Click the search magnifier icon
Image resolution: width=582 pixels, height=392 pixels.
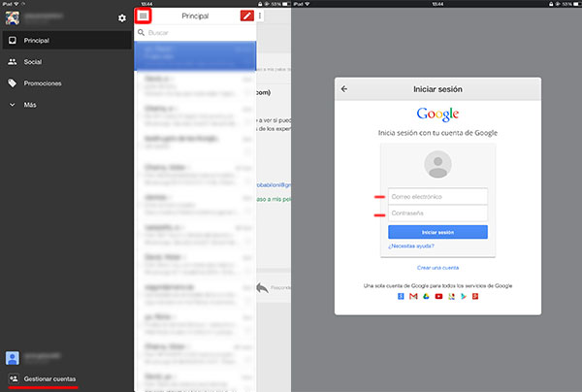pos(141,33)
